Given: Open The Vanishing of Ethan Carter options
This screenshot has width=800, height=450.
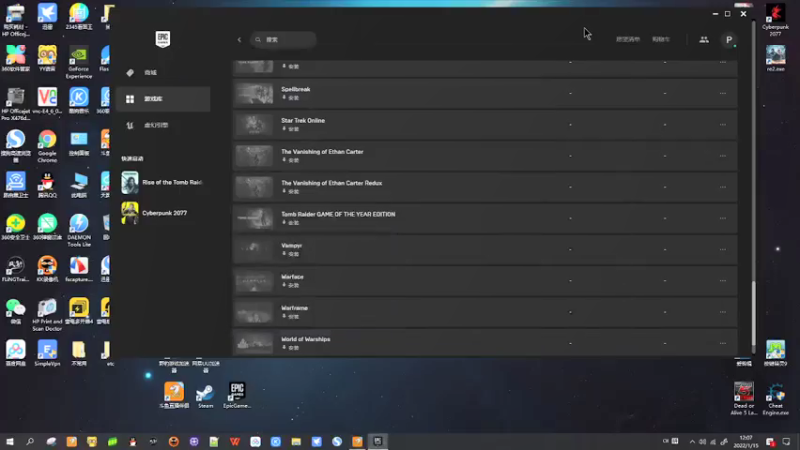Looking at the screenshot, I should pyautogui.click(x=722, y=156).
